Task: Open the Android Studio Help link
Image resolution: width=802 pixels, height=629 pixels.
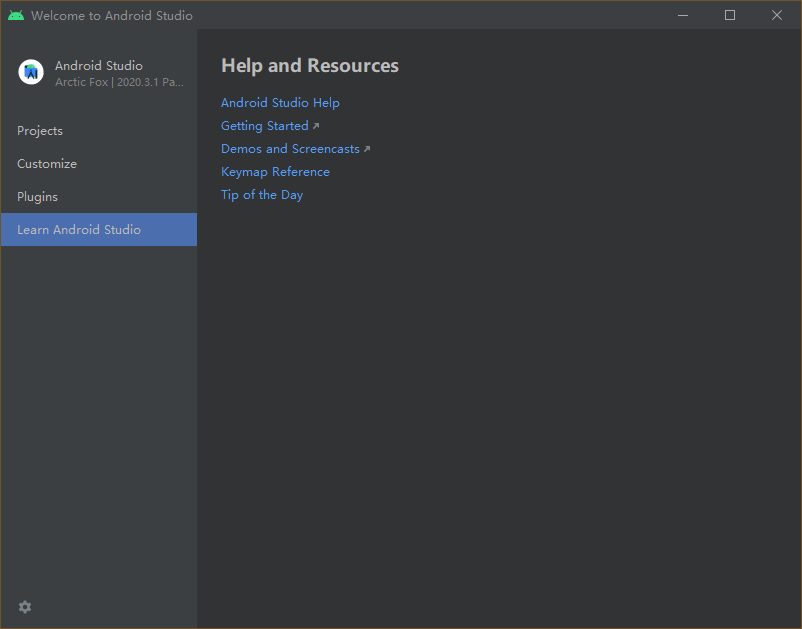Action: click(x=280, y=103)
